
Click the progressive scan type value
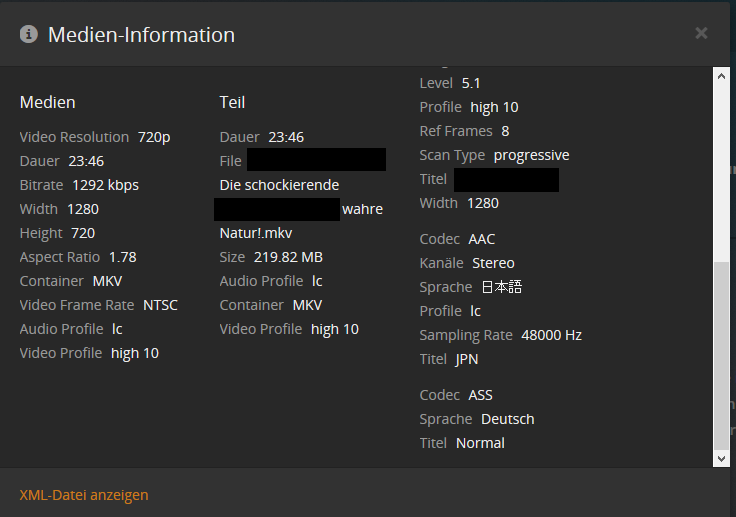[x=531, y=155]
